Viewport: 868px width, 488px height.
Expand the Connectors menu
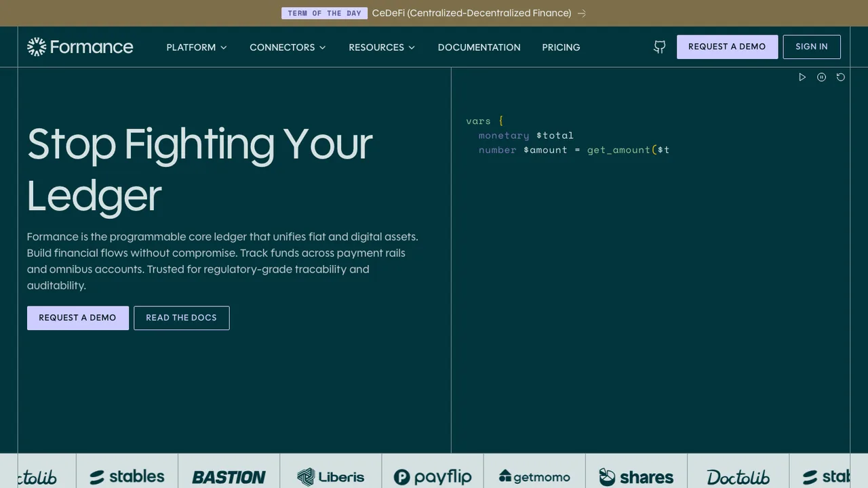(288, 47)
